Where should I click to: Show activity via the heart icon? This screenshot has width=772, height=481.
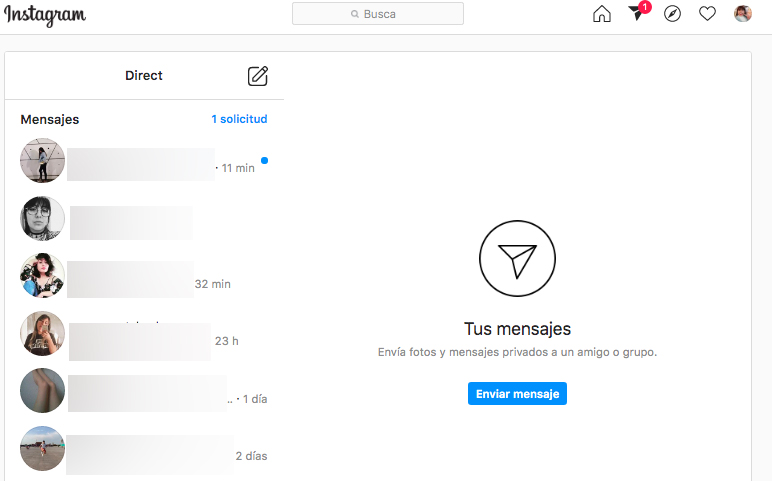[707, 14]
